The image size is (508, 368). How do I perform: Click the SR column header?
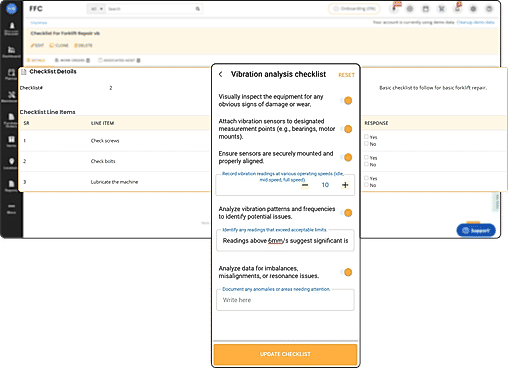click(x=26, y=123)
